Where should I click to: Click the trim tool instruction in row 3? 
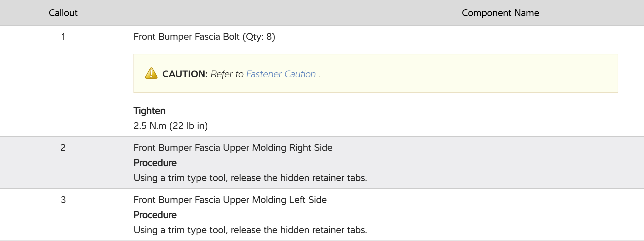tap(250, 230)
